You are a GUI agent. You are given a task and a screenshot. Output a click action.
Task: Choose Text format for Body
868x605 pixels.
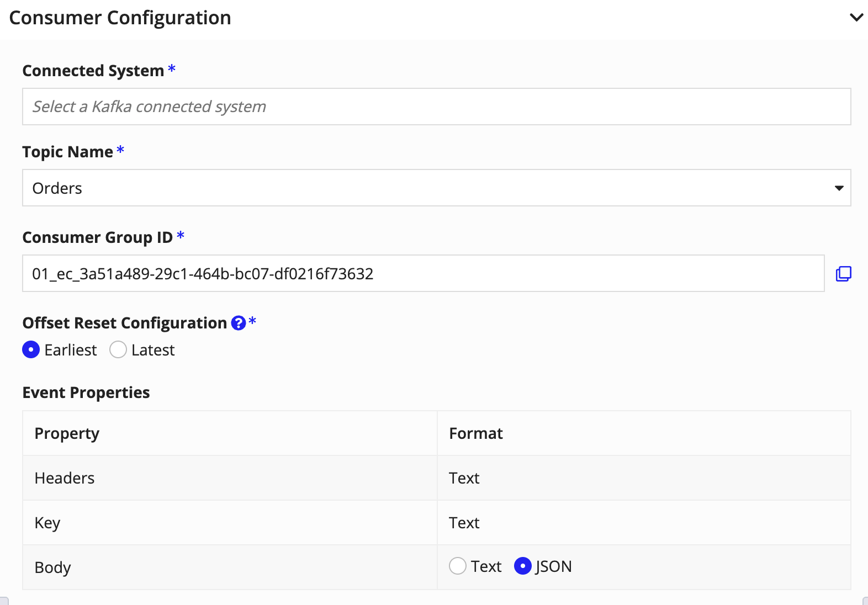coord(458,566)
